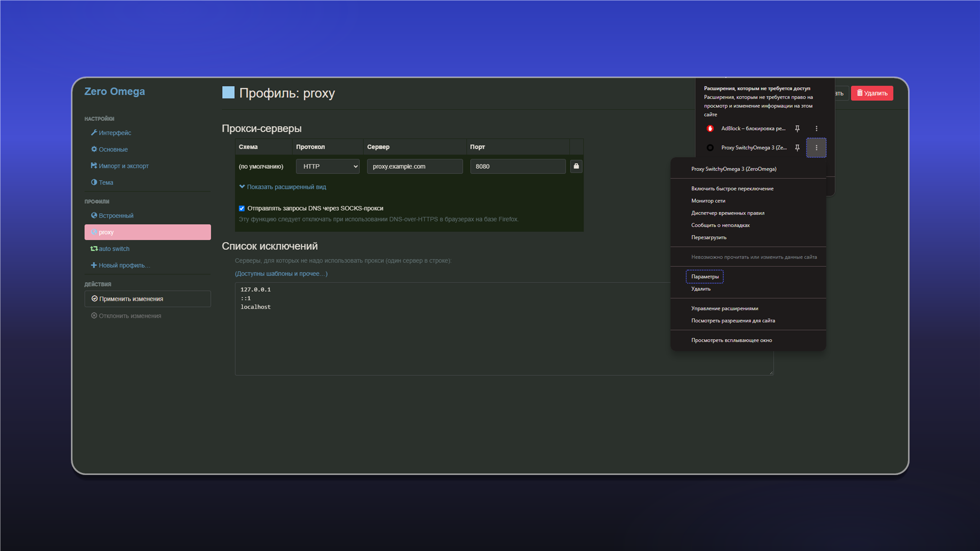The width and height of the screenshot is (980, 551).
Task: Choose Монитор сети menu entry
Action: point(708,201)
